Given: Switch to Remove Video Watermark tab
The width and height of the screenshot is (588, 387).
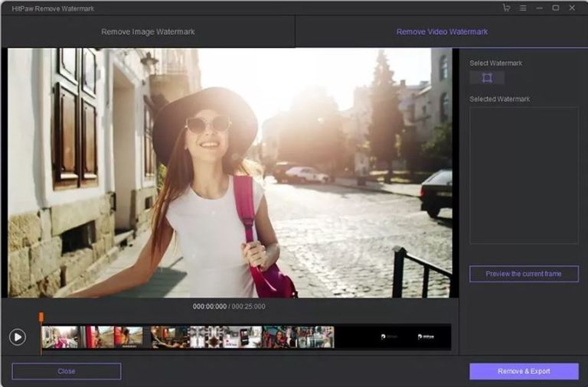Looking at the screenshot, I should tap(442, 32).
